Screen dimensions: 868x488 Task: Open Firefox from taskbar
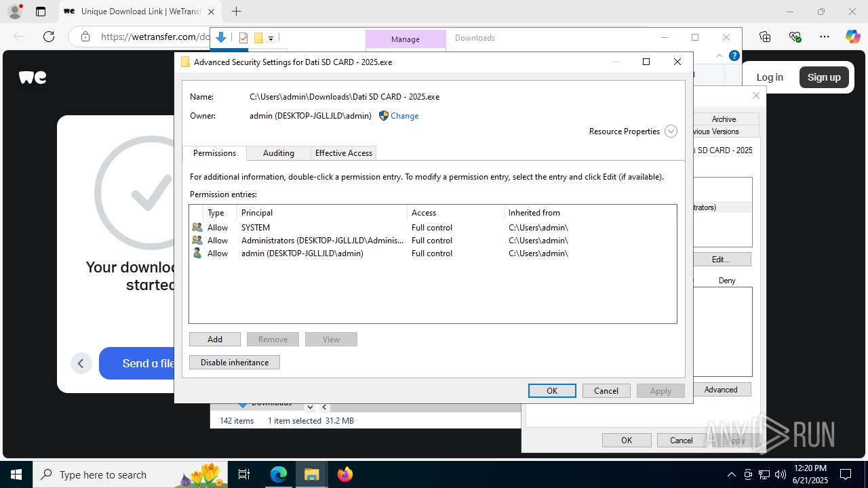click(344, 474)
